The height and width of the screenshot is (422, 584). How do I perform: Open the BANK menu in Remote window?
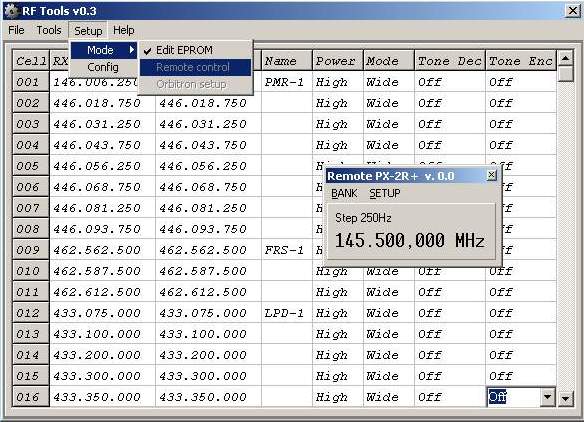click(344, 193)
